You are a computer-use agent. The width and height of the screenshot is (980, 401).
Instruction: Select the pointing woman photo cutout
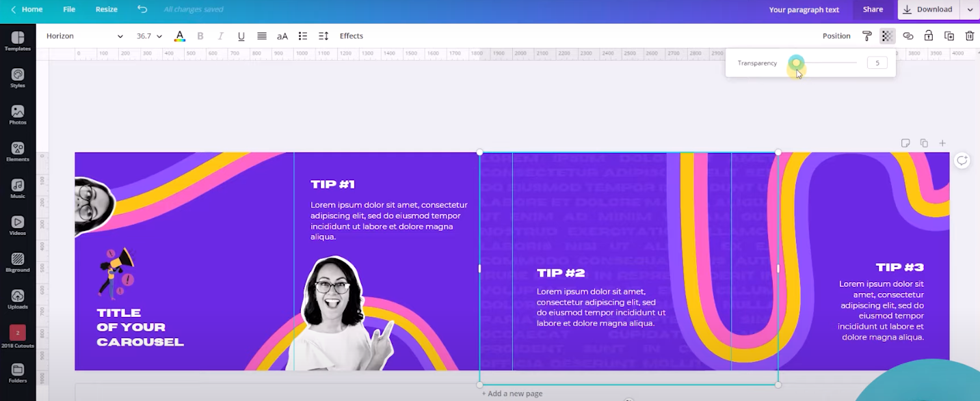click(x=340, y=313)
